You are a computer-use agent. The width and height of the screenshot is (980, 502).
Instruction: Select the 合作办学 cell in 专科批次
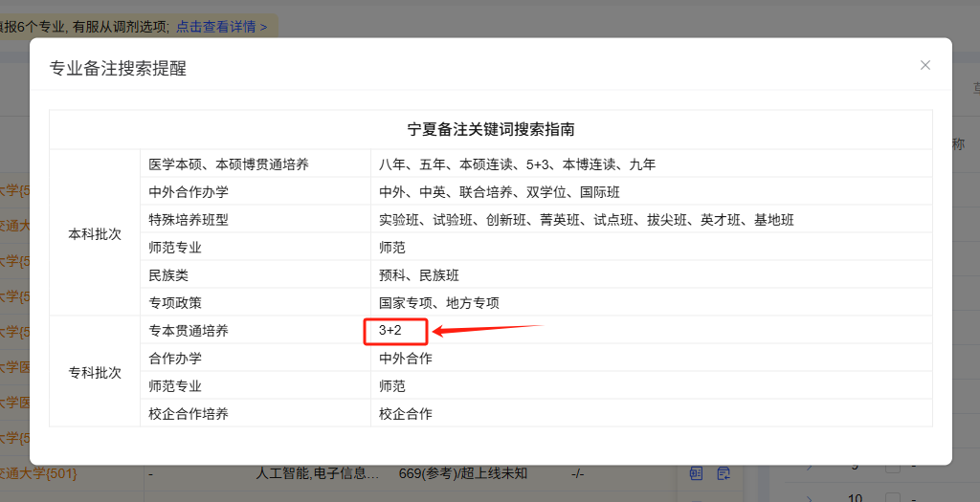tap(256, 359)
